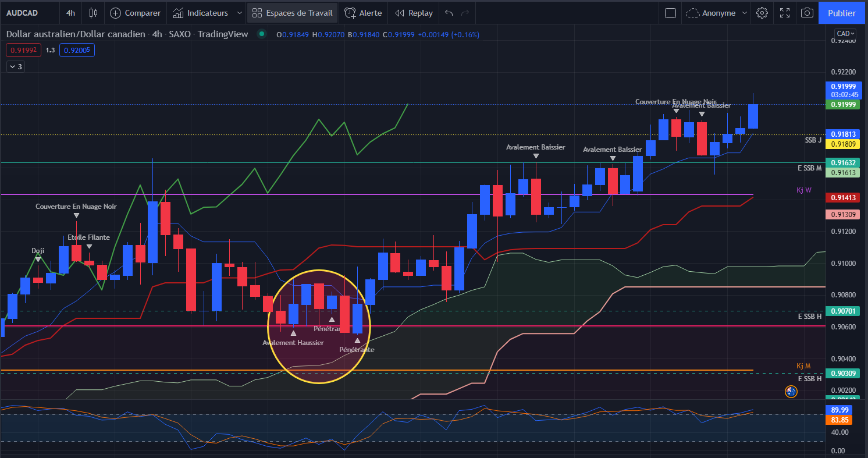Screen dimensions: 868x458
Task: Start Replay mode
Action: [414, 13]
